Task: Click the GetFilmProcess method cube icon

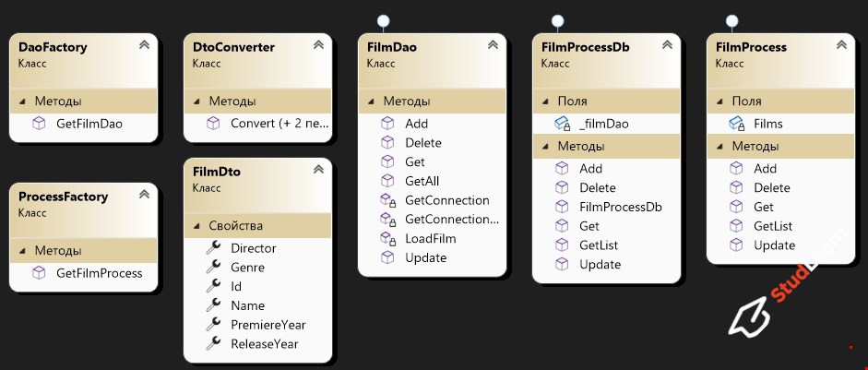Action: coord(39,273)
